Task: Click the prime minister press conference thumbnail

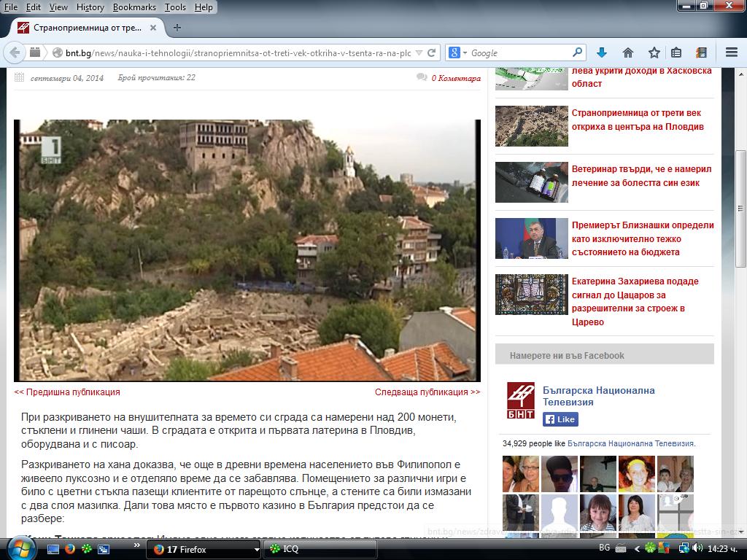Action: coord(532,238)
